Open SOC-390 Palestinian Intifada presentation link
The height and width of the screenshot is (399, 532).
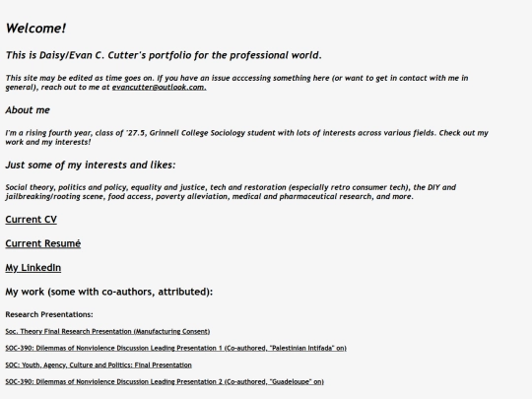(175, 348)
